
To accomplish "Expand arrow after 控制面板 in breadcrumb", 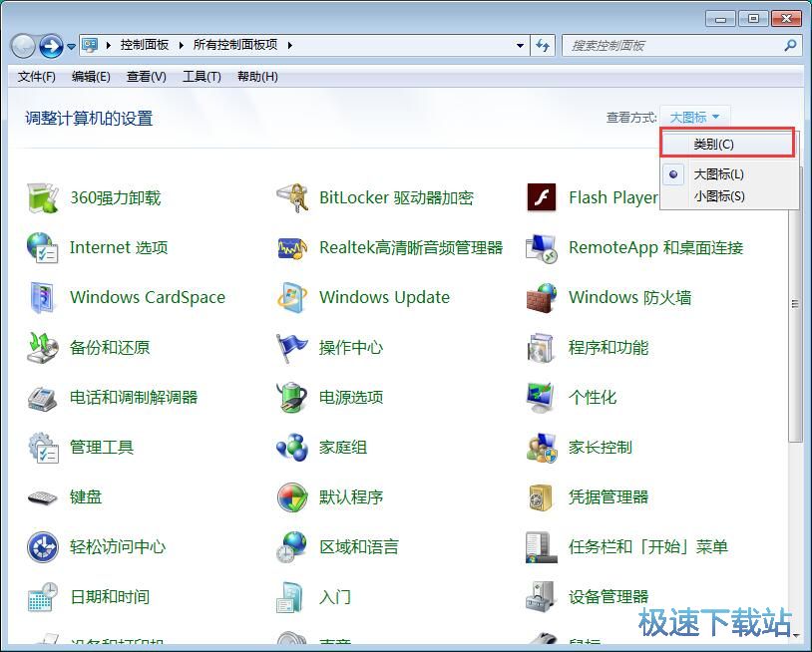I will 182,46.
